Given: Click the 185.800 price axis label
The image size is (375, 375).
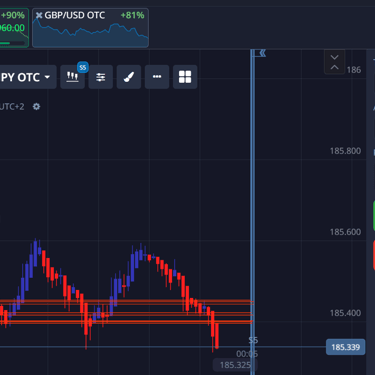Looking at the screenshot, I should pos(345,151).
